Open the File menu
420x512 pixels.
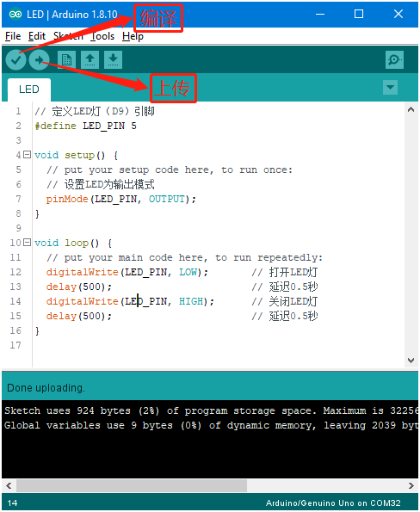(13, 36)
